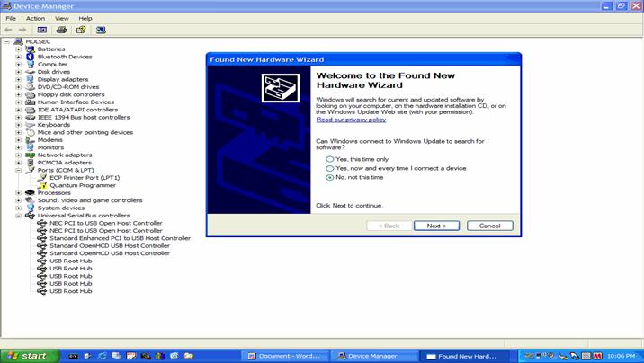The height and width of the screenshot is (363, 644).
Task: Select 'No, not this time' option
Action: (x=355, y=177)
